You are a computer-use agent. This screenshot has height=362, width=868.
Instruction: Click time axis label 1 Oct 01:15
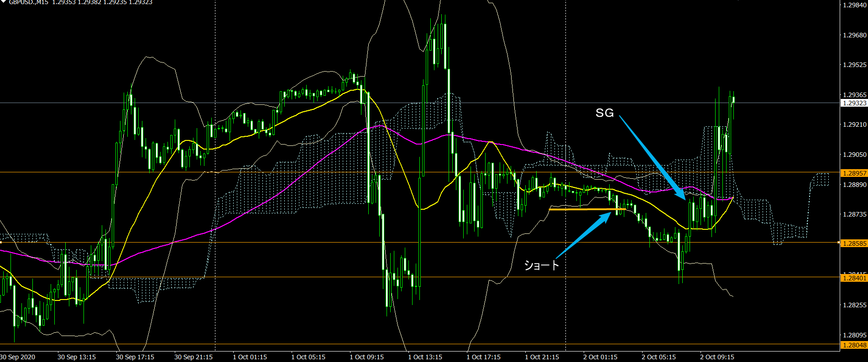click(250, 357)
